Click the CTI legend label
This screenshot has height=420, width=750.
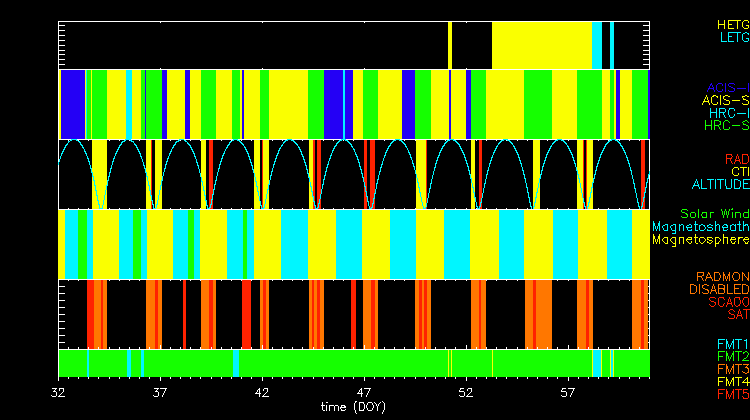coord(739,172)
